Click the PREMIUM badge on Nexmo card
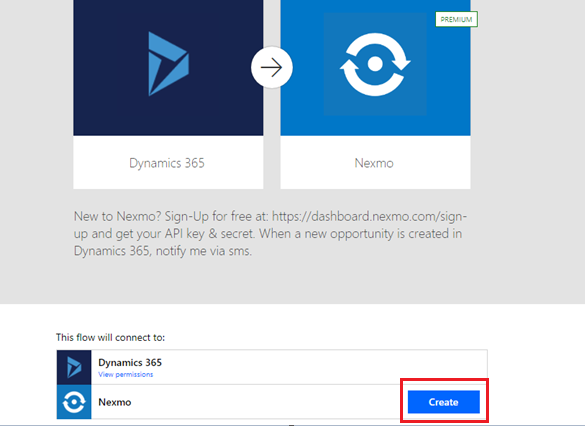This screenshot has width=585, height=426. 456,19
